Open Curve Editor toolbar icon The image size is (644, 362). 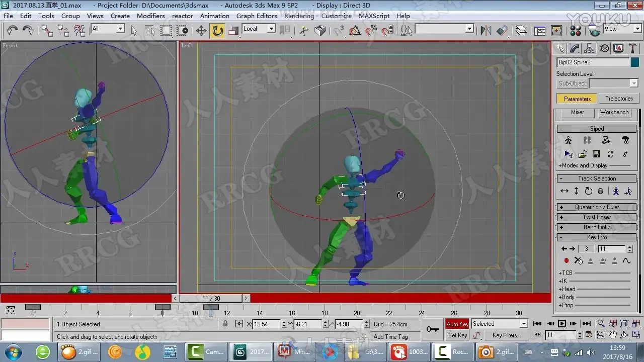tap(540, 31)
